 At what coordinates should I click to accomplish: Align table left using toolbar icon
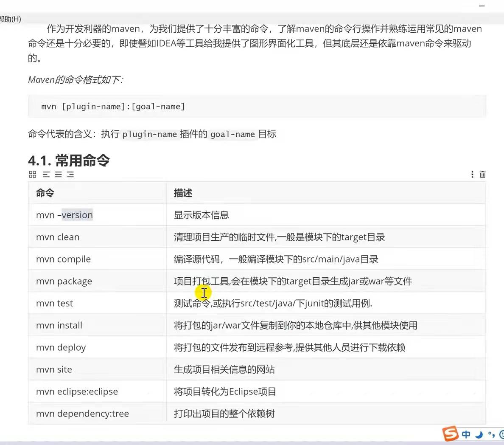pos(46,175)
